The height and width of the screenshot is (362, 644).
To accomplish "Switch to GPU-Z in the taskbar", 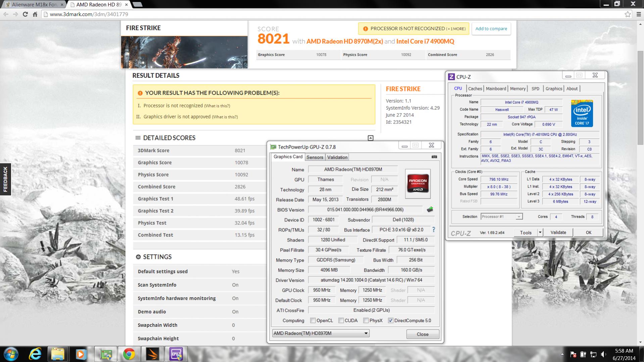I will [106, 354].
